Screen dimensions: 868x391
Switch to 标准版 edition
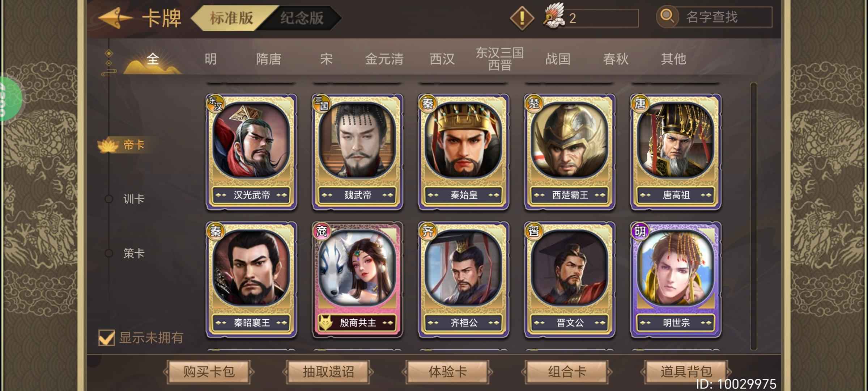click(231, 18)
